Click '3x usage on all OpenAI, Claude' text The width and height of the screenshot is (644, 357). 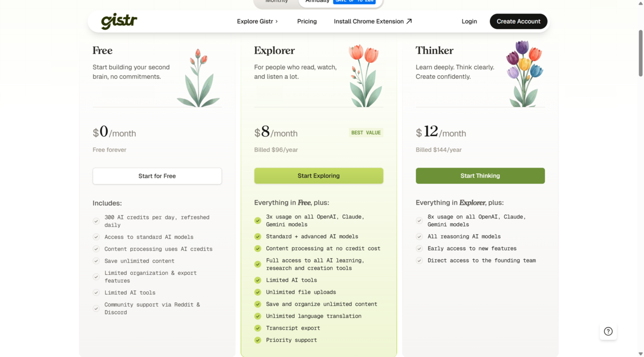315,221
